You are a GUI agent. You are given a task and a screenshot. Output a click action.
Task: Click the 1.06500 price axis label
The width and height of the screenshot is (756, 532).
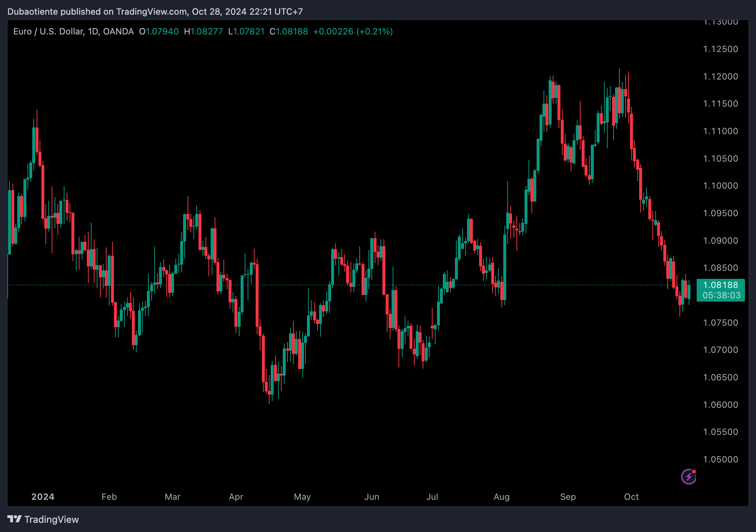(720, 377)
